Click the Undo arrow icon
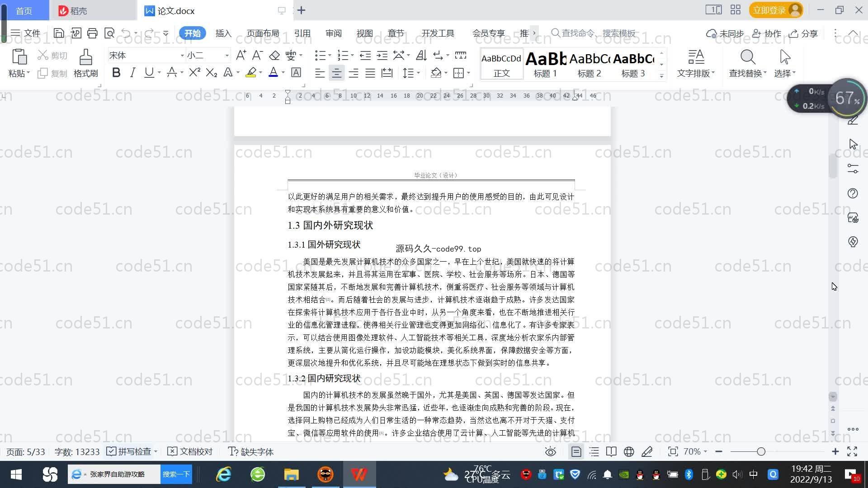The image size is (868, 488). [x=126, y=33]
